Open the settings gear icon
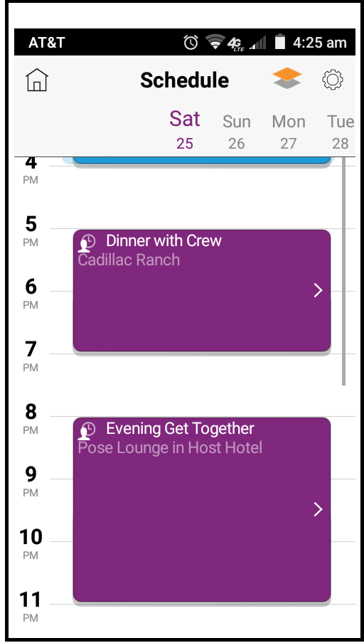Image resolution: width=364 pixels, height=643 pixels. [333, 80]
